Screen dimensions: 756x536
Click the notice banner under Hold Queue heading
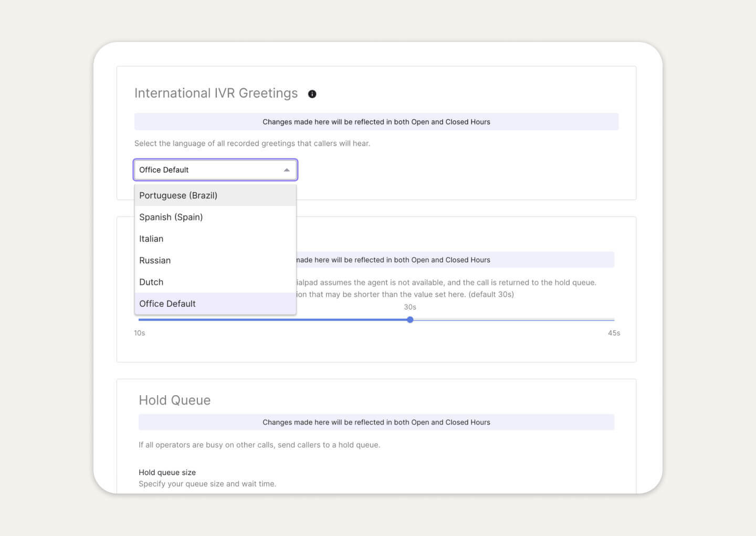point(376,422)
